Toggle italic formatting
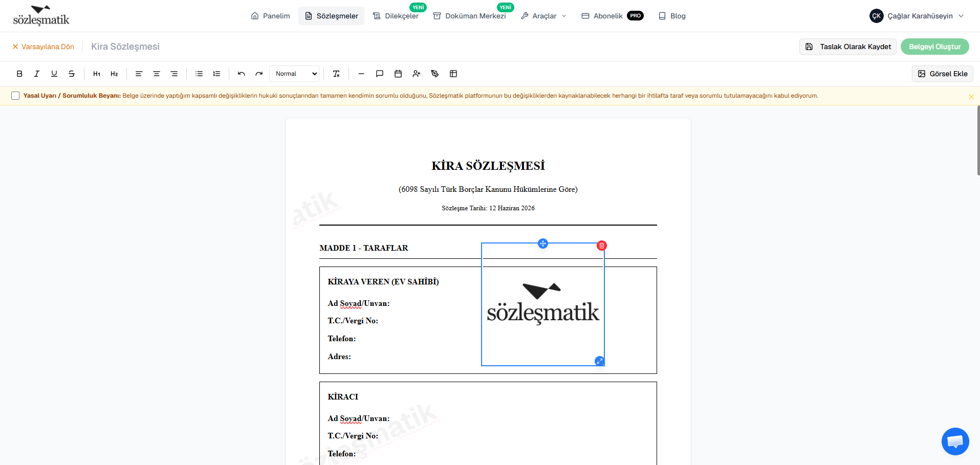Screen dimensions: 980x465 click(37, 74)
